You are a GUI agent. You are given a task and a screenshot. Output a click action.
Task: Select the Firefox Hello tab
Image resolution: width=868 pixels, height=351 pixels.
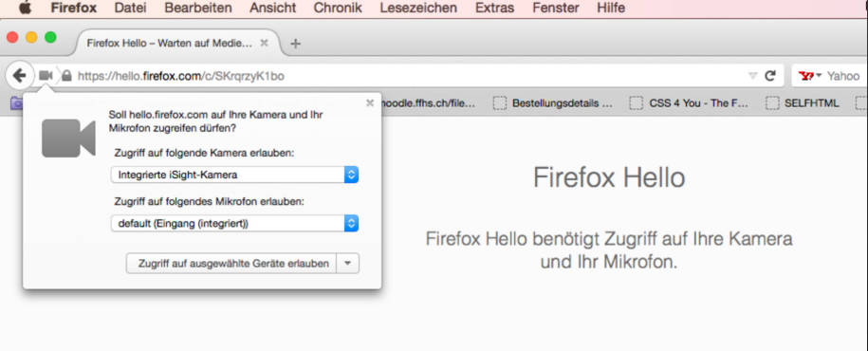pos(177,43)
